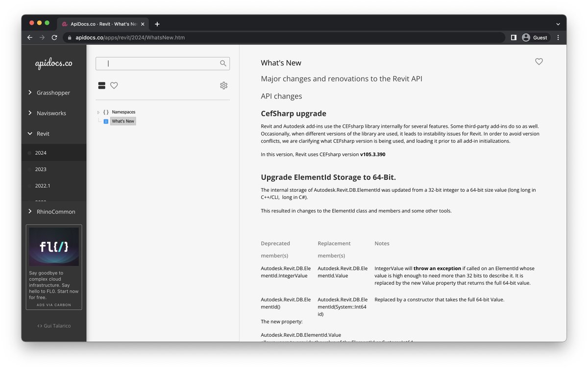Click the What's New info icon in the tree

(x=106, y=121)
